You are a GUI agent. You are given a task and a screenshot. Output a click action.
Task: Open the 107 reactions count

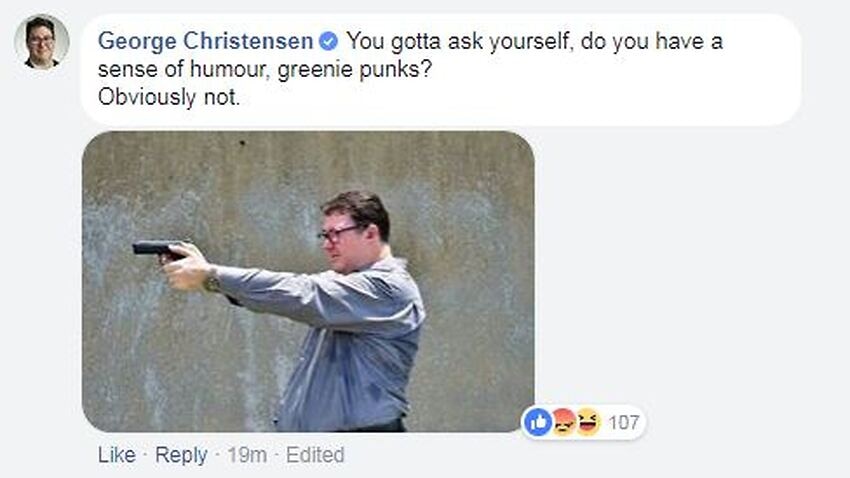tap(623, 422)
